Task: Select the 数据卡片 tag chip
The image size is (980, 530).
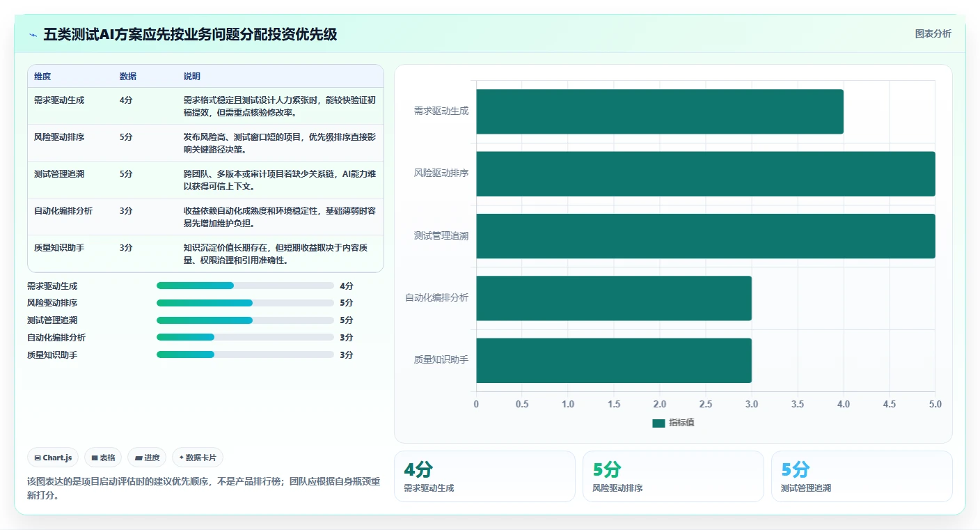Action: pos(198,458)
